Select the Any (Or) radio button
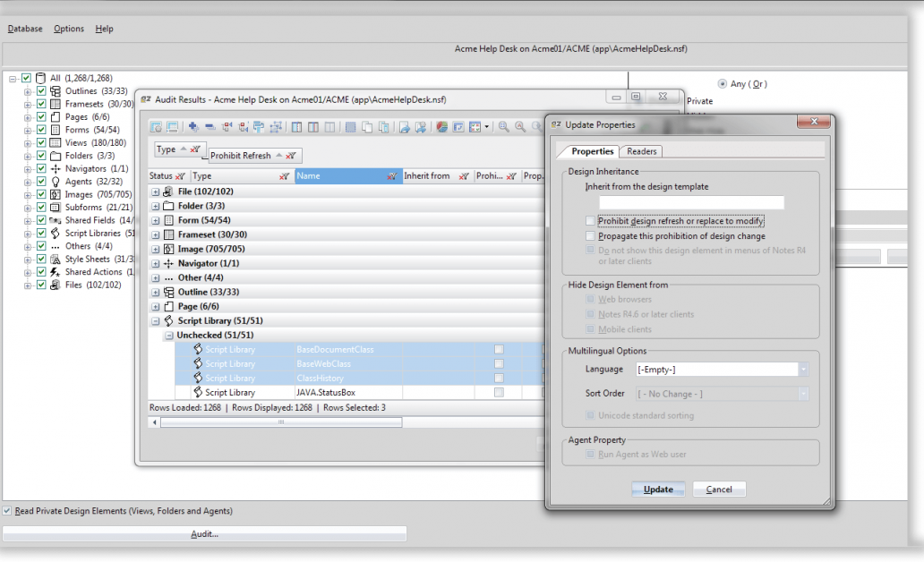Screen dimensions: 924x562 point(723,84)
